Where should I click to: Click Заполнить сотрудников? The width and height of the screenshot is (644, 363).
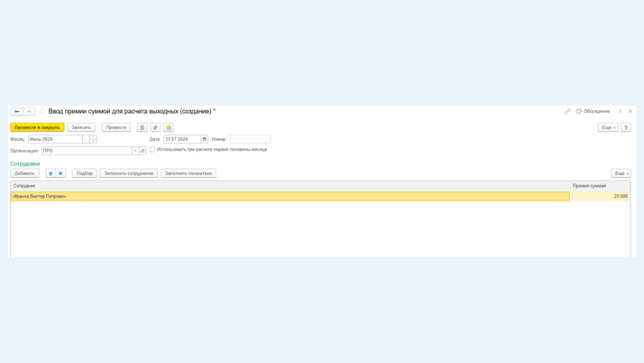129,173
